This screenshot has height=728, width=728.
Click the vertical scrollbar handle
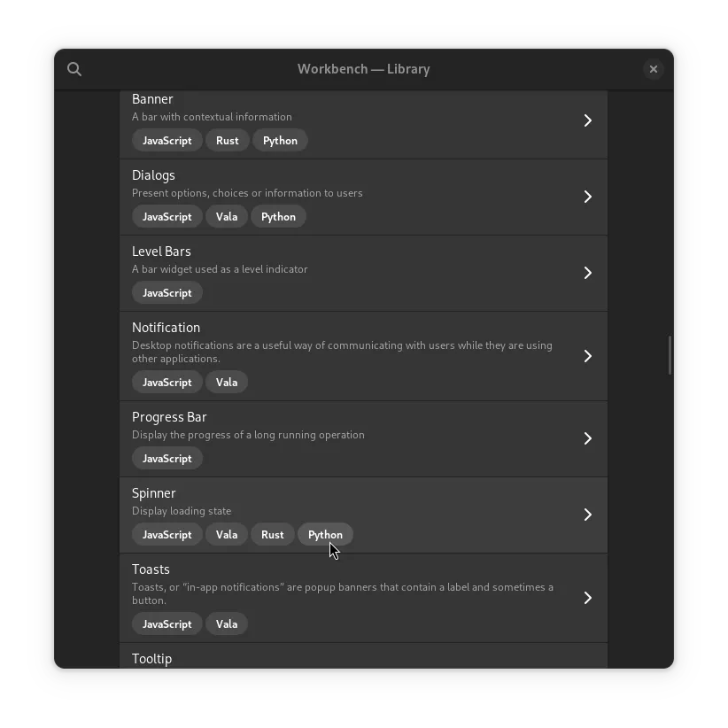[670, 355]
